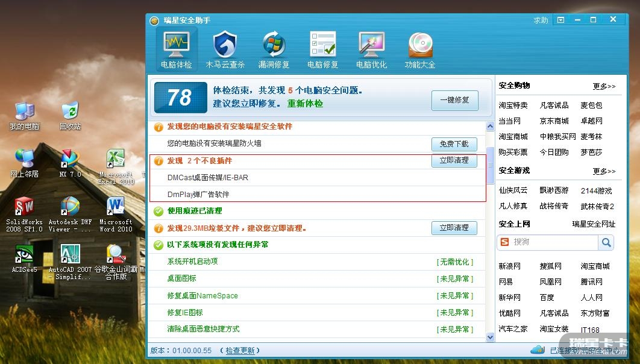Click 免费下载 for Rising firewall

click(454, 143)
